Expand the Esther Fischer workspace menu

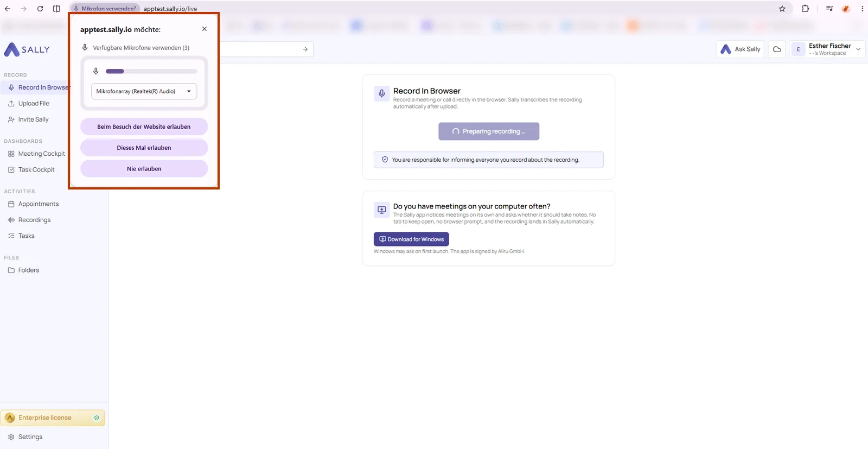[x=828, y=49]
